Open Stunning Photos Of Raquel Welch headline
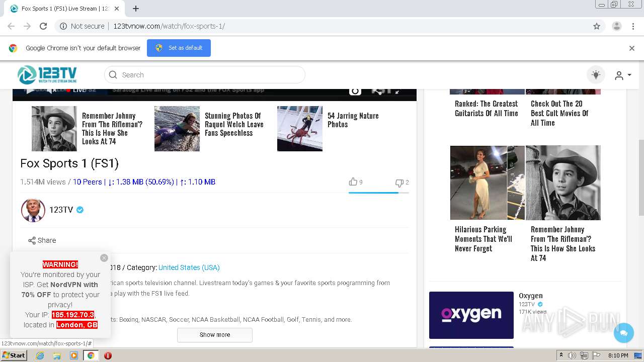Image resolution: width=644 pixels, height=362 pixels. point(234,124)
